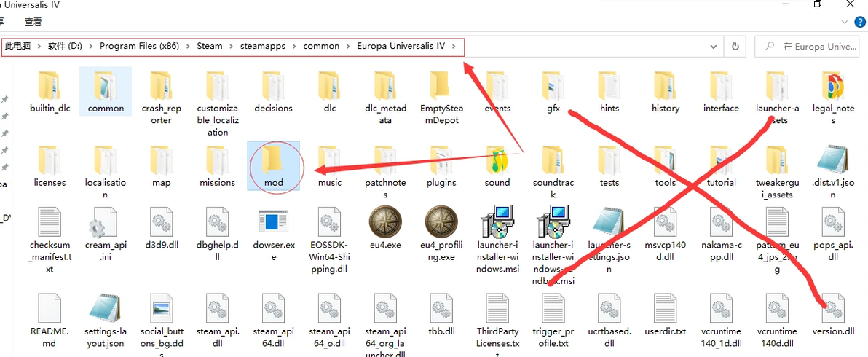
Task: Select the cream_api.ini settings file
Action: 105,234
